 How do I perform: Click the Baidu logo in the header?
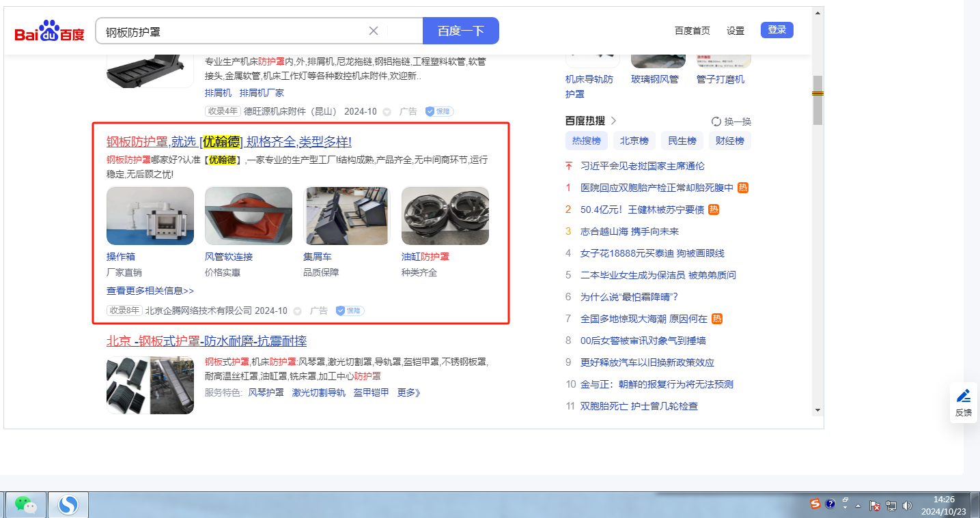point(49,31)
